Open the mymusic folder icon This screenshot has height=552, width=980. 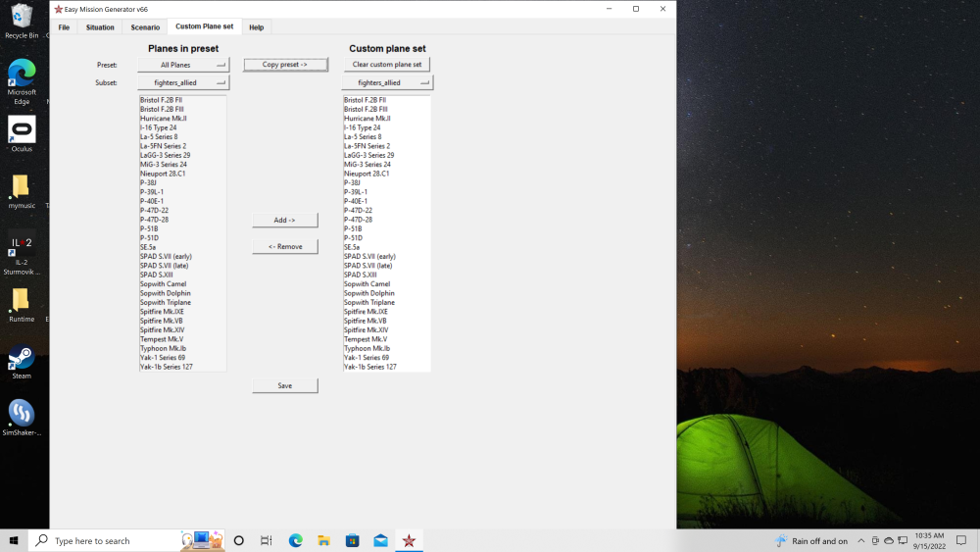[x=22, y=190]
